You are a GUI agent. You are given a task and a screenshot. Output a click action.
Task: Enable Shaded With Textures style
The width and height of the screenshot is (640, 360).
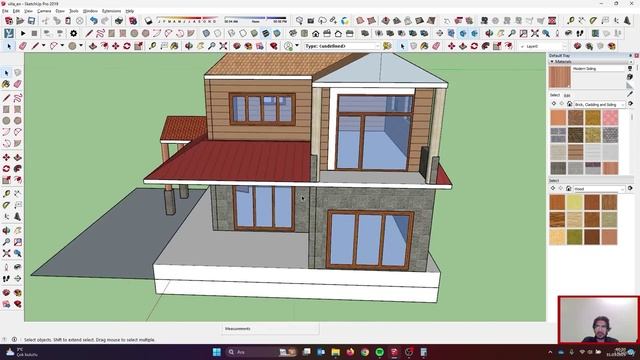click(x=266, y=33)
